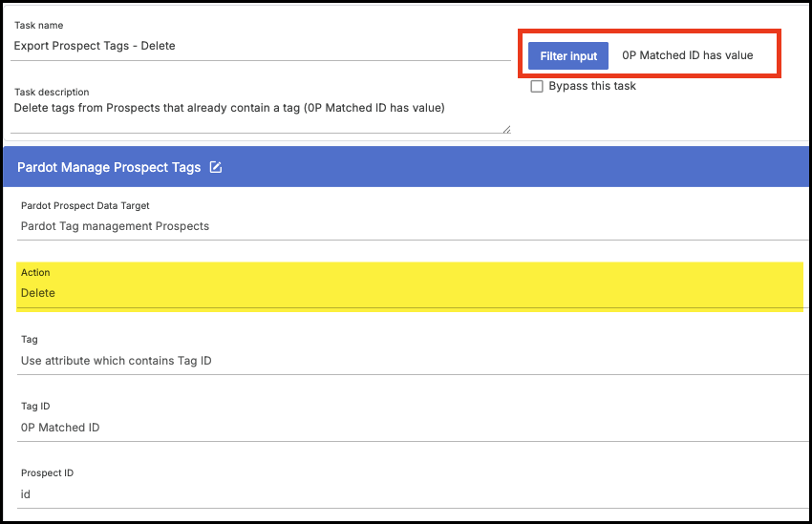The height and width of the screenshot is (524, 812).
Task: Click the Task name label
Action: [x=38, y=26]
